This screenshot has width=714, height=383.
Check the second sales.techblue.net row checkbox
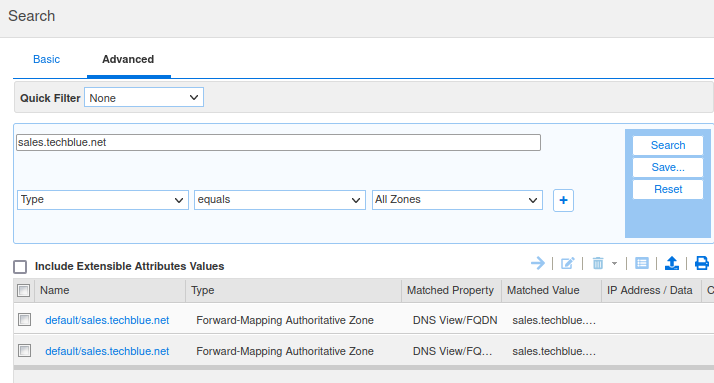pos(25,351)
